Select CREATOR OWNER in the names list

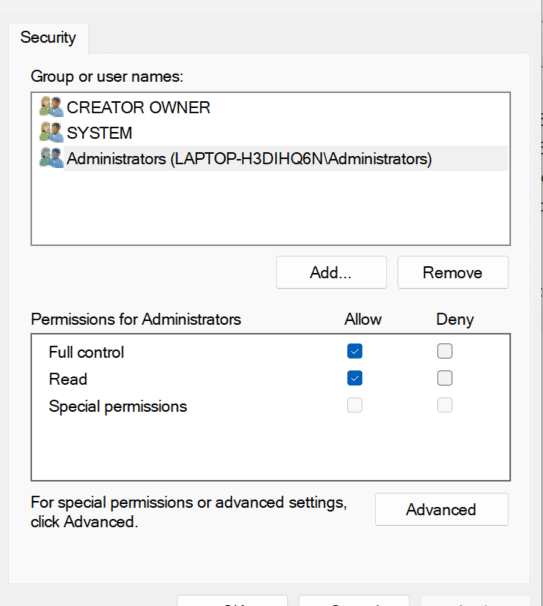[x=138, y=107]
